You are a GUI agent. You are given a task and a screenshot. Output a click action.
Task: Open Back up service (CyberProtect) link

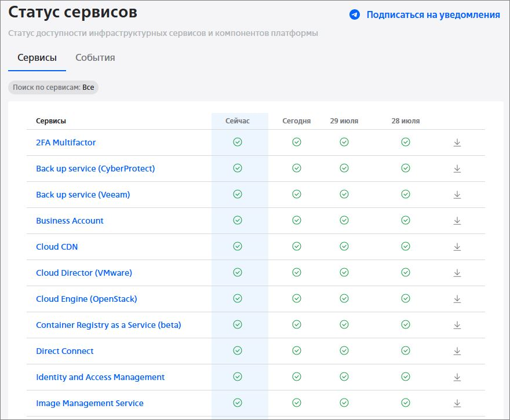95,169
